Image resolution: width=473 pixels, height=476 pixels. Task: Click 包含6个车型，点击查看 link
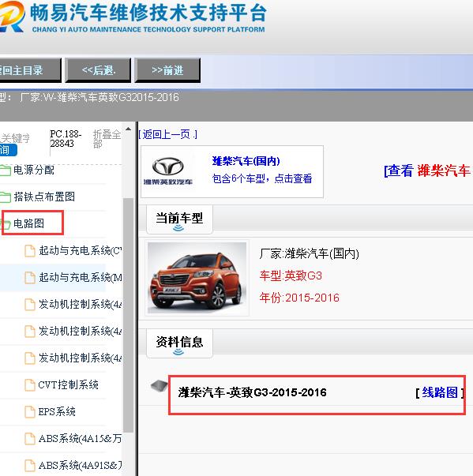262,178
